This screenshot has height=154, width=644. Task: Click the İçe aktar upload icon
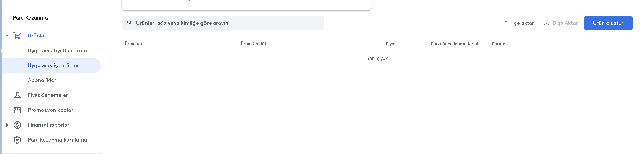coord(506,23)
